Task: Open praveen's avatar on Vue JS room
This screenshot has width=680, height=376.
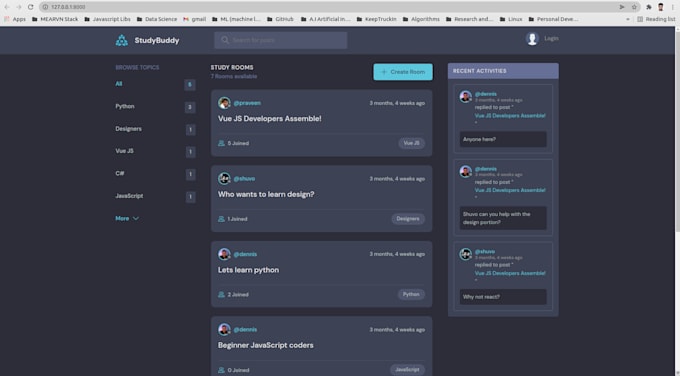Action: pos(224,103)
